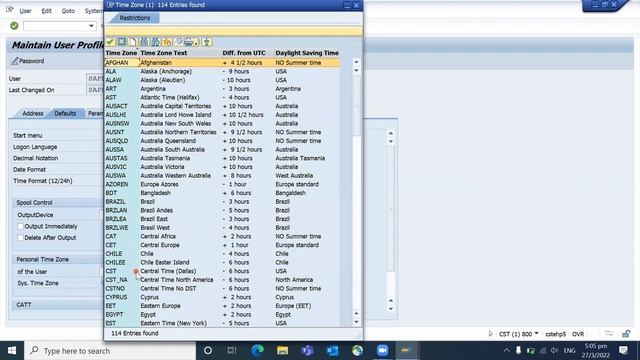This screenshot has width=640, height=360.
Task: Select the ALA Alaska (Anchorage) entry
Action: coord(222,71)
